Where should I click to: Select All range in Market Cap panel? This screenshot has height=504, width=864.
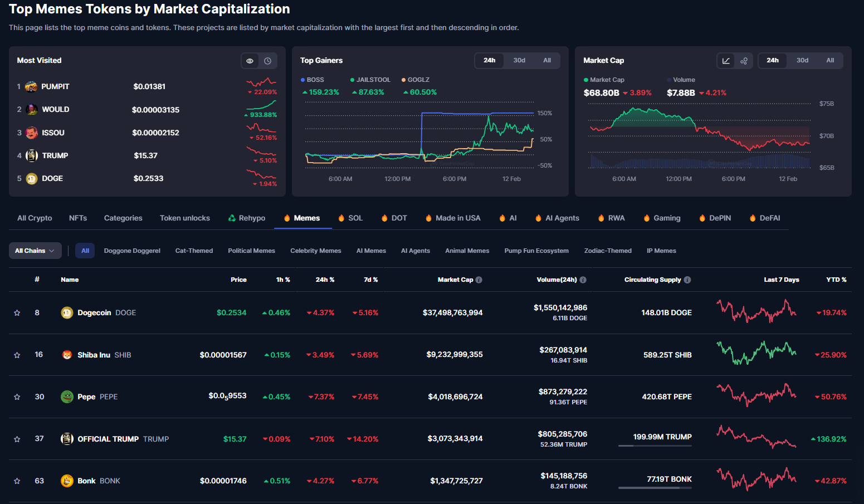(x=830, y=61)
